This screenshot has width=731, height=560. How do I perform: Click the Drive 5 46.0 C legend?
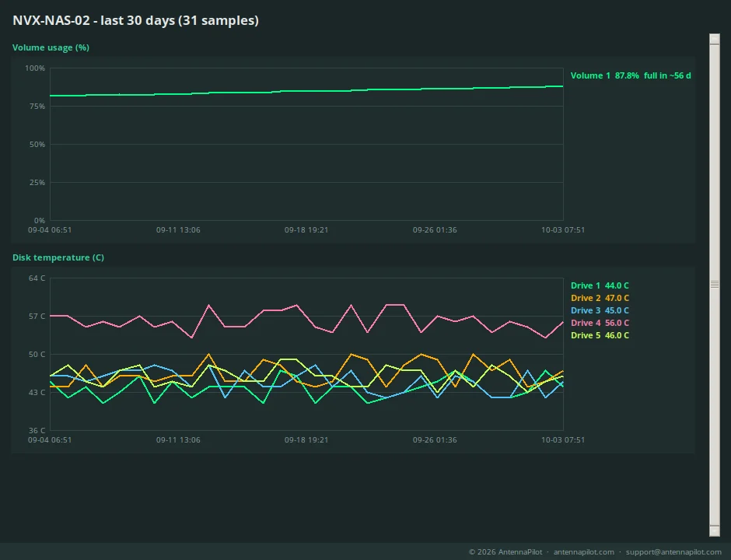pyautogui.click(x=600, y=335)
